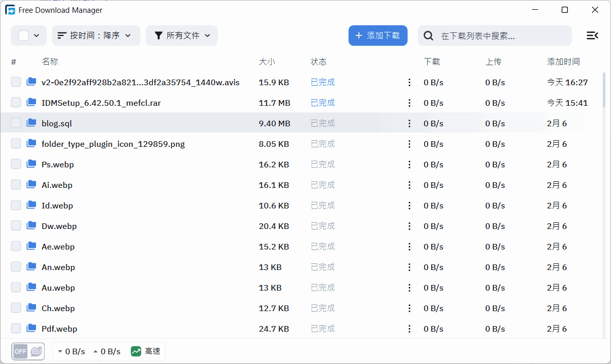Check the box for Ai.webp
Viewport: 611px width, 364px height.
tap(15, 184)
